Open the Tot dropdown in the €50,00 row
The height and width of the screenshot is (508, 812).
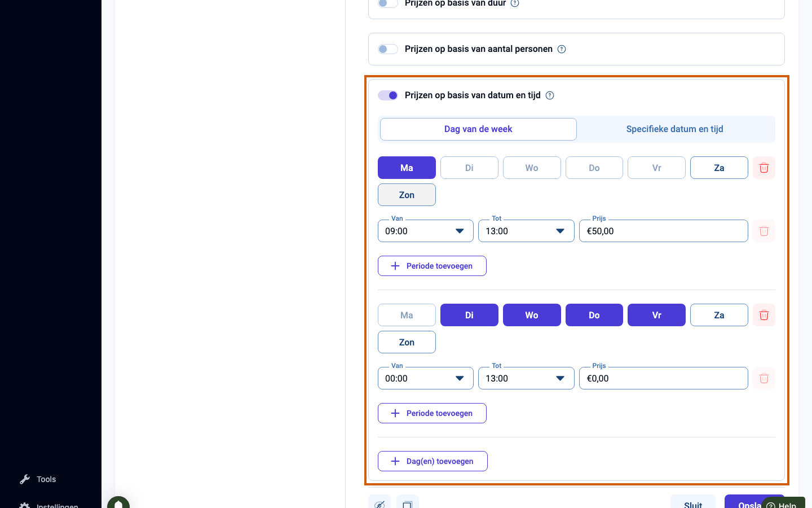[x=526, y=231]
